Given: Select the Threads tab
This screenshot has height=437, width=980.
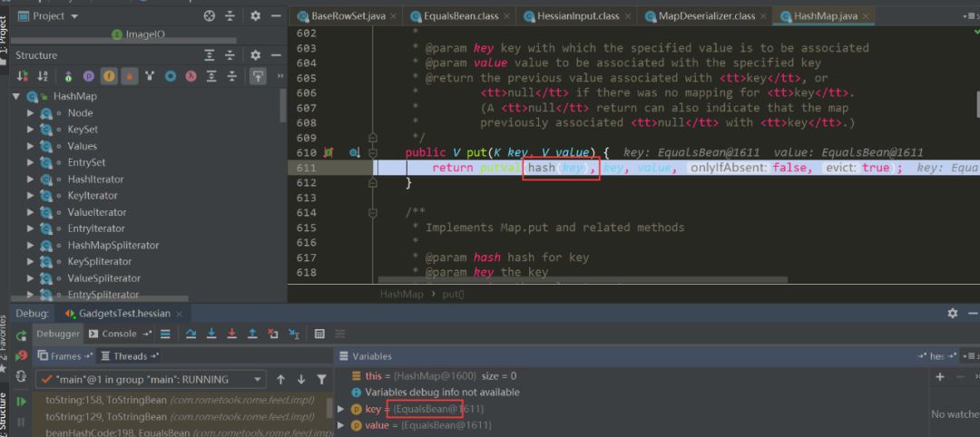Looking at the screenshot, I should tap(130, 355).
